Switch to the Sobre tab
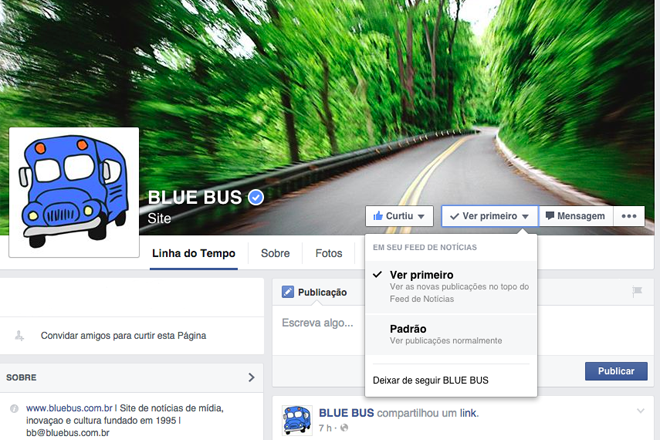Viewport: 660px width, 440px height. (x=275, y=253)
